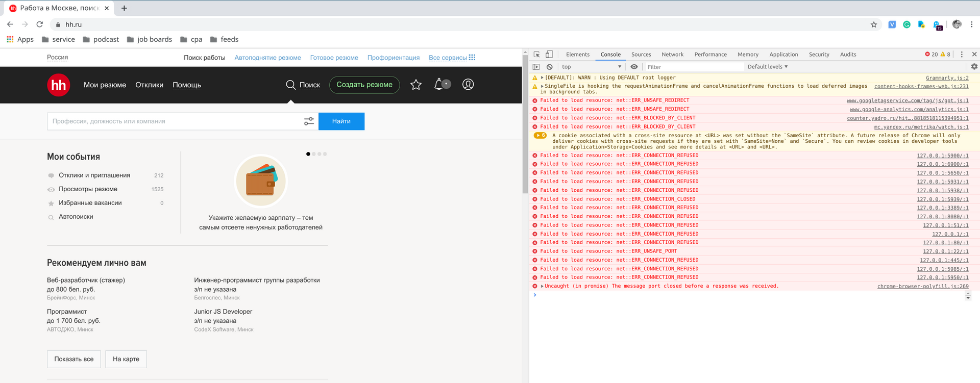Viewport: 980px width, 383px height.
Task: Click the hh.ru address bar
Action: pos(459,24)
